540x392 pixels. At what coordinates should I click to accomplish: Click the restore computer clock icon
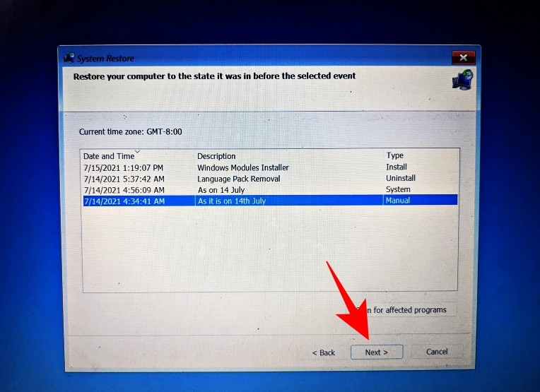click(463, 80)
